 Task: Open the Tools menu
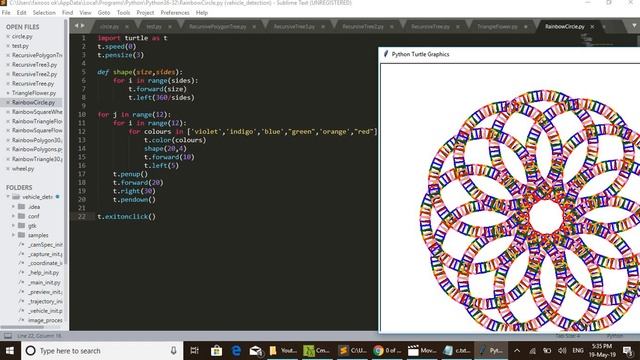point(123,13)
